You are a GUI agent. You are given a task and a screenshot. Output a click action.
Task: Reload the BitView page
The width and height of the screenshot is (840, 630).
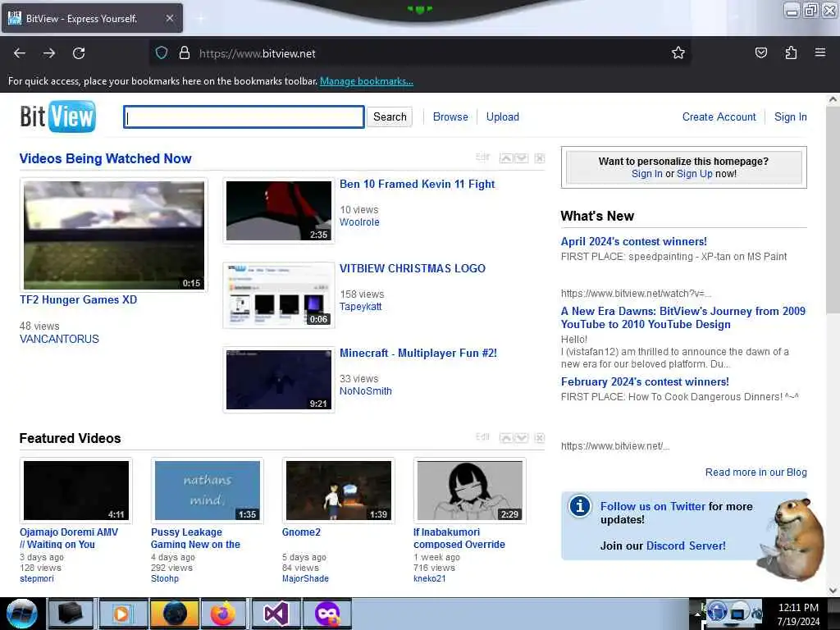79,53
